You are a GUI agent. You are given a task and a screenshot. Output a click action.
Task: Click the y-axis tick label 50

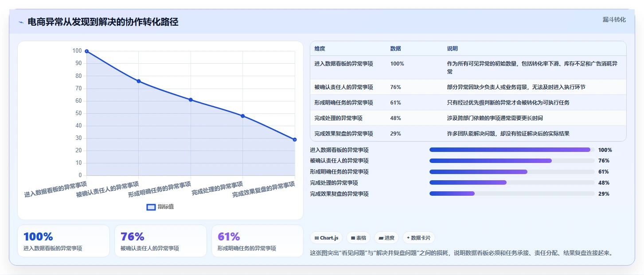(78, 113)
